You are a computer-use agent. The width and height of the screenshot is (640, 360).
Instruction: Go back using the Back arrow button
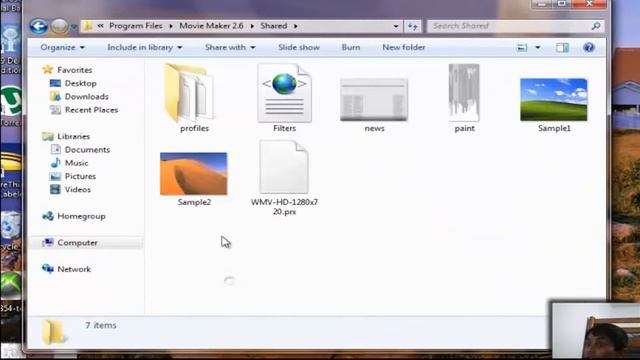(x=38, y=27)
